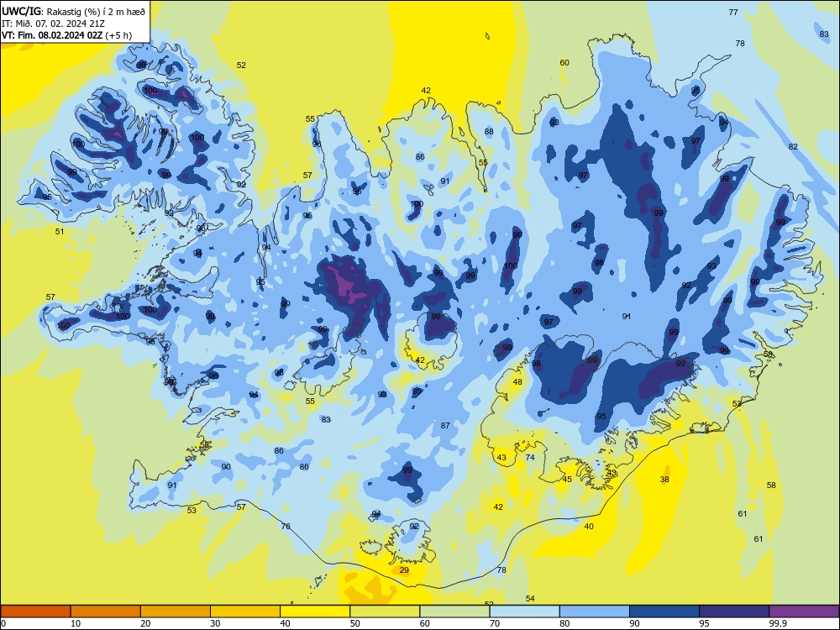Select the map value 54
The width and height of the screenshot is (840, 630).
(x=530, y=598)
